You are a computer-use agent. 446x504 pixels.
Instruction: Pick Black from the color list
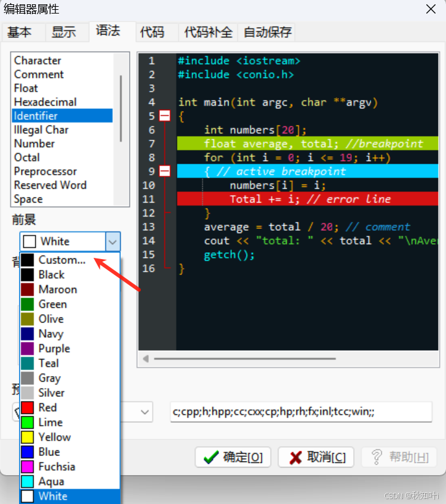[70, 274]
